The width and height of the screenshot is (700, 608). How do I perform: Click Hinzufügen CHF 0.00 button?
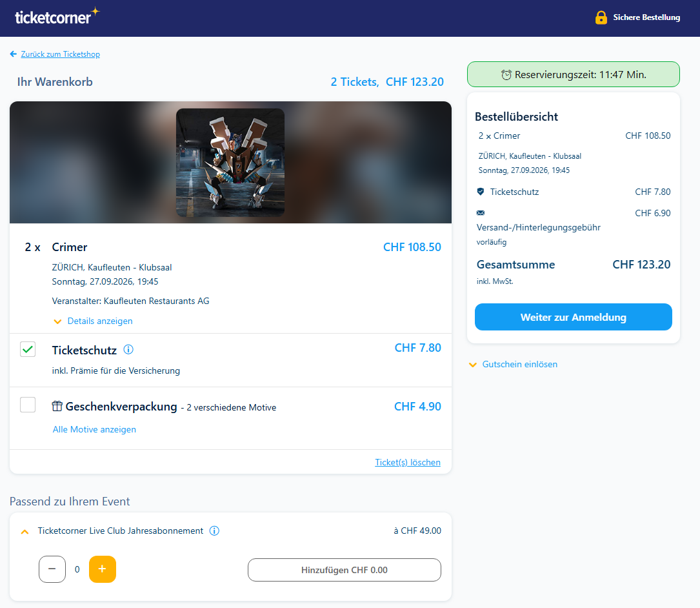coord(344,570)
